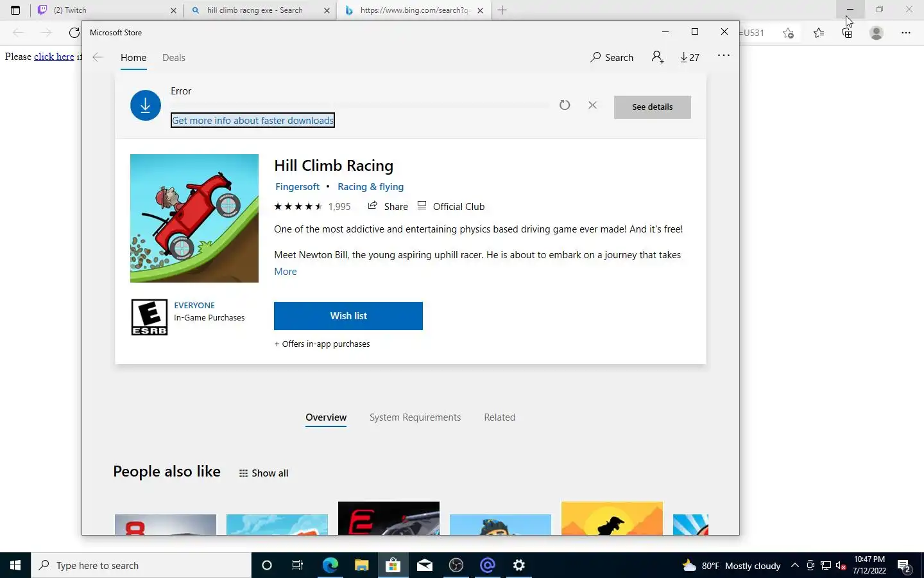Close the Twitch browser tab
Viewport: 924px width, 578px height.
click(x=173, y=10)
